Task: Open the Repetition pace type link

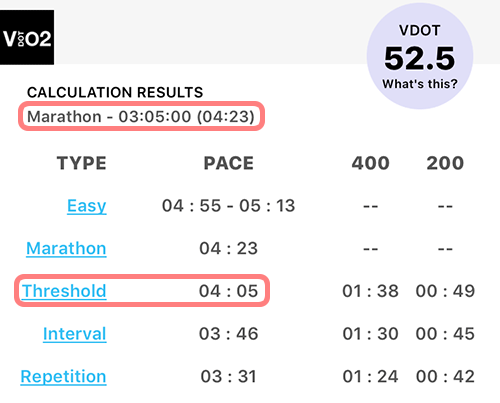Action: [x=63, y=377]
